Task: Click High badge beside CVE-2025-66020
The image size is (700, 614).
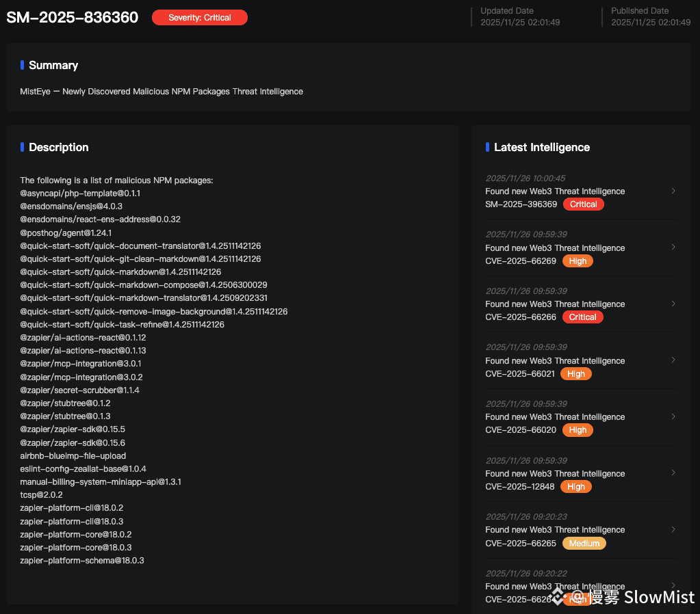Action: [x=578, y=430]
